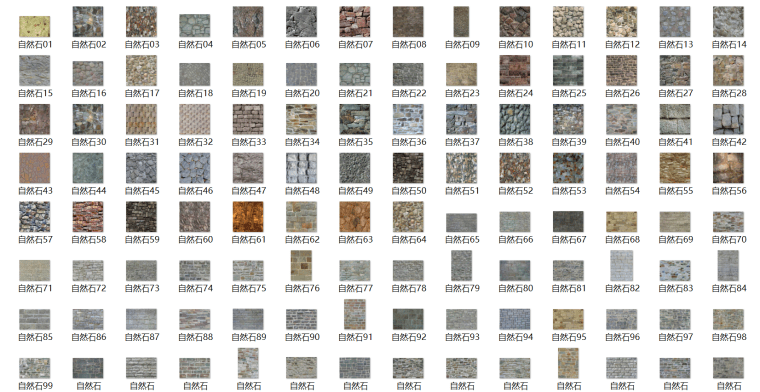Click the dark gray 自然石67 thumbnail

coord(568,221)
